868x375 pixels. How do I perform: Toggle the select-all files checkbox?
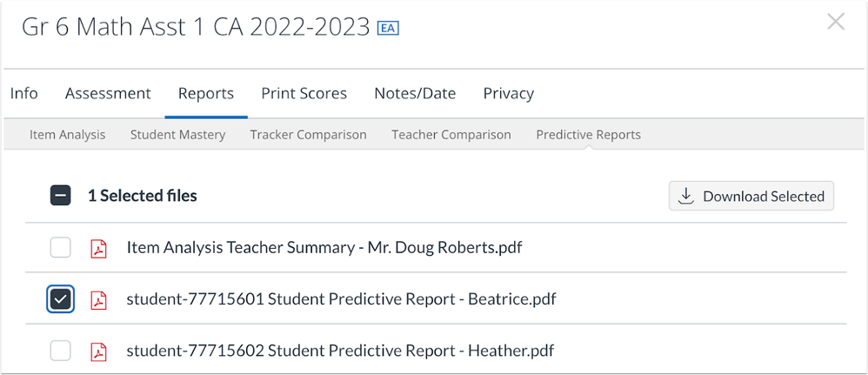pos(60,196)
